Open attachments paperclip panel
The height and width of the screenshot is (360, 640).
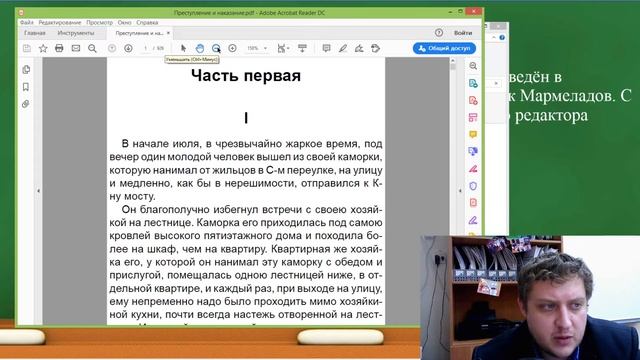[26, 104]
